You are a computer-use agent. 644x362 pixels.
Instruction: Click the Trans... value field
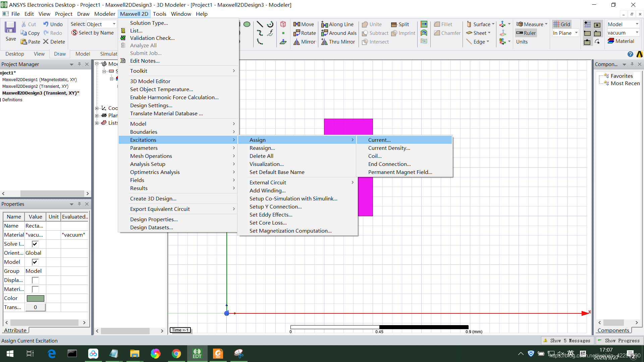click(x=35, y=307)
